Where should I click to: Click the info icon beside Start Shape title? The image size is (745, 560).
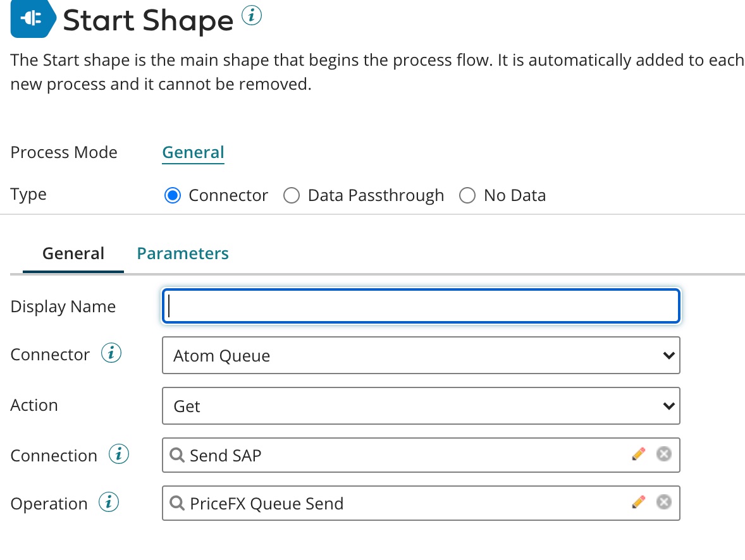(251, 17)
